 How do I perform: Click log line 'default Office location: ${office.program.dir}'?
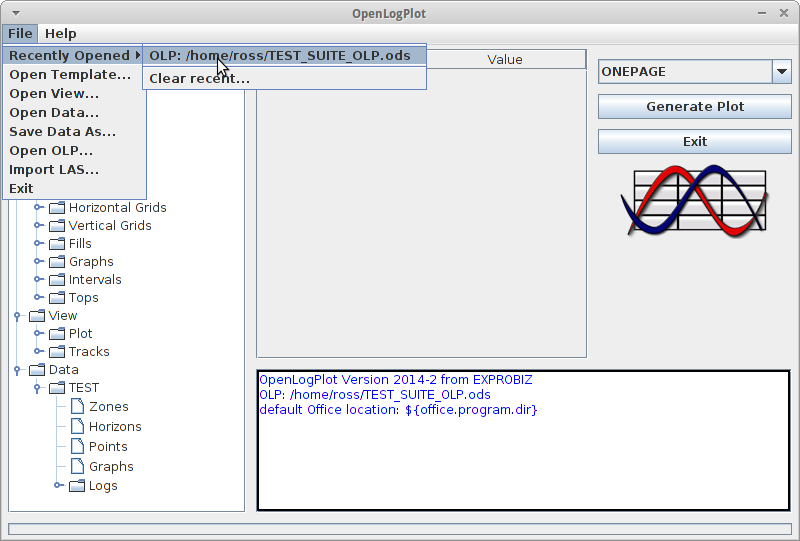398,410
